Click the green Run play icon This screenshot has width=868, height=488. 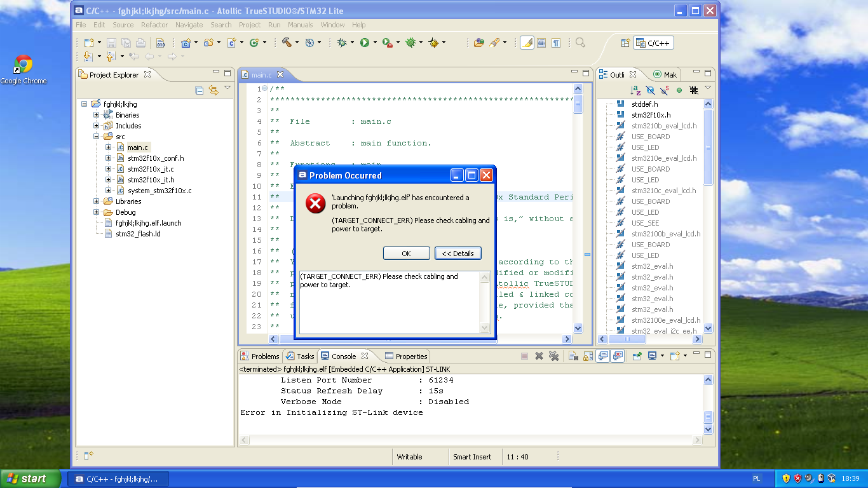coord(365,43)
